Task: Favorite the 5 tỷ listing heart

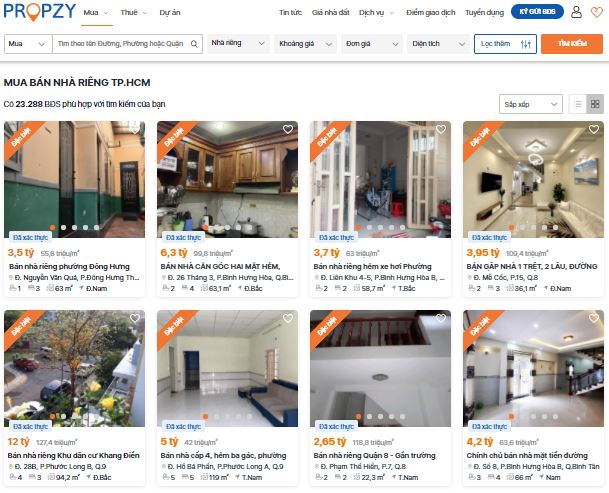Action: pyautogui.click(x=288, y=319)
